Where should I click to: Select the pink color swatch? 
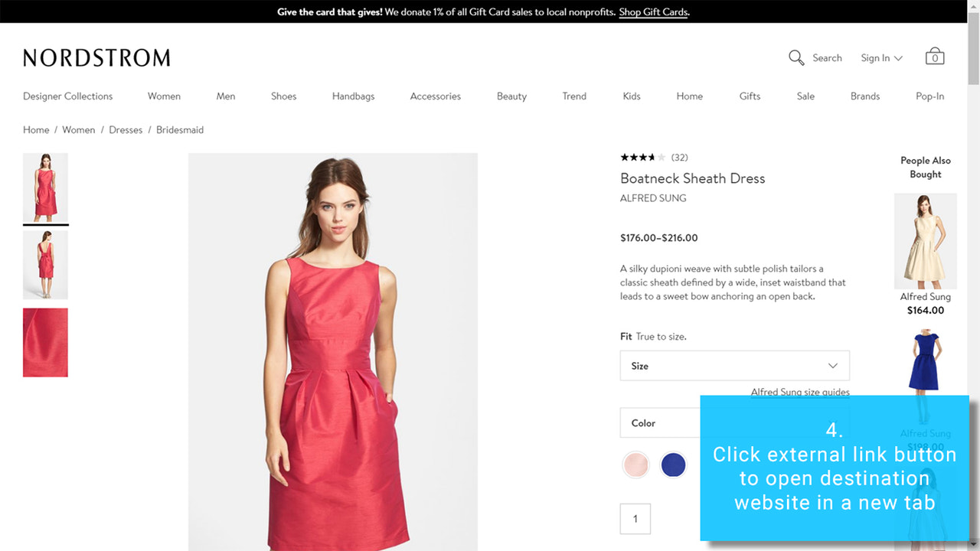(x=635, y=465)
